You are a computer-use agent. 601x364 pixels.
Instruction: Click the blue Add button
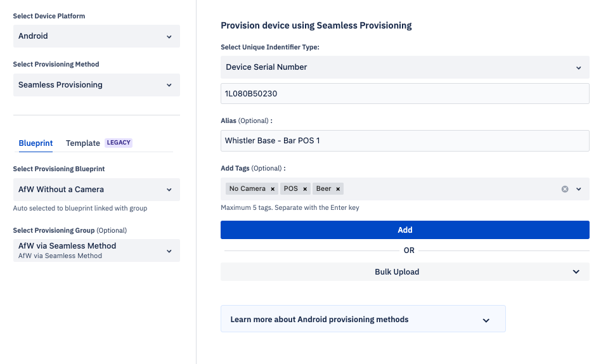(x=404, y=230)
